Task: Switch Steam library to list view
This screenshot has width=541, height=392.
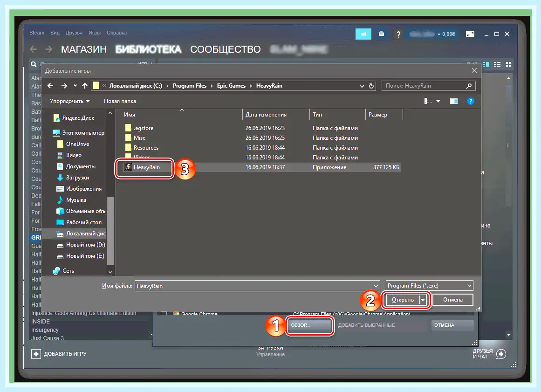Action: 497,64
